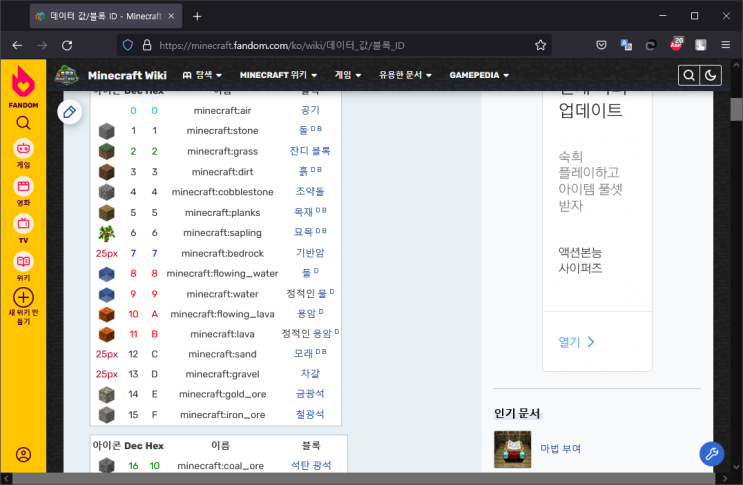Open the 잔디 블록 link
The image size is (743, 485).
pyautogui.click(x=310, y=151)
